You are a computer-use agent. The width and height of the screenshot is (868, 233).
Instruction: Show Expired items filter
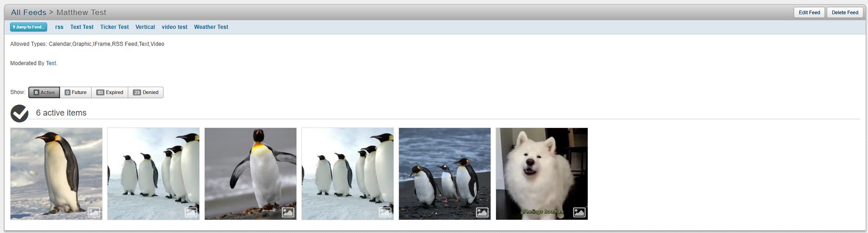point(110,92)
